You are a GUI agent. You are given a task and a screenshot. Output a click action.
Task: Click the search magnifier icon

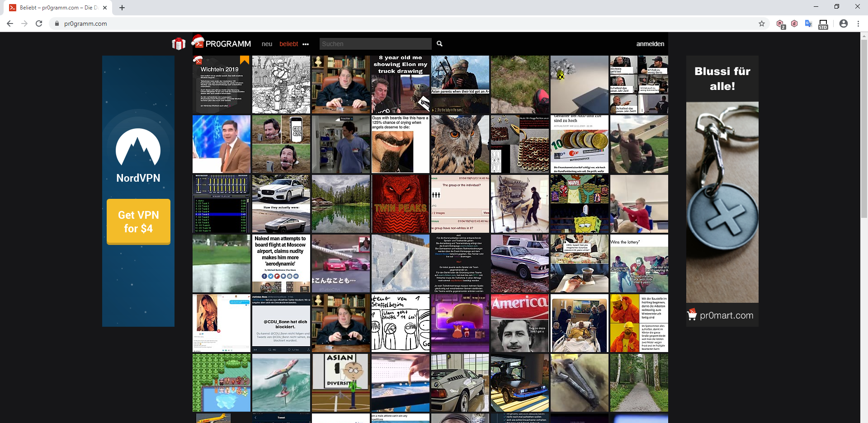440,43
